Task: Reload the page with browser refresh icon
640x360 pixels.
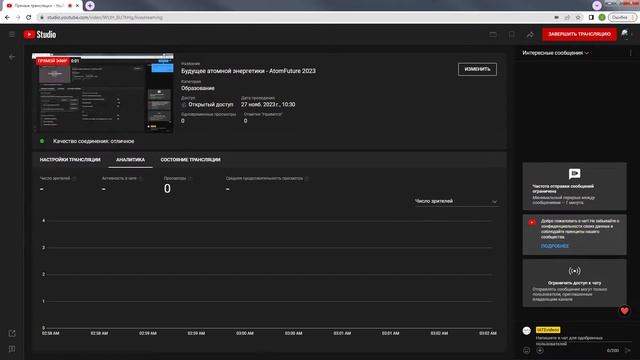Action: [29, 18]
